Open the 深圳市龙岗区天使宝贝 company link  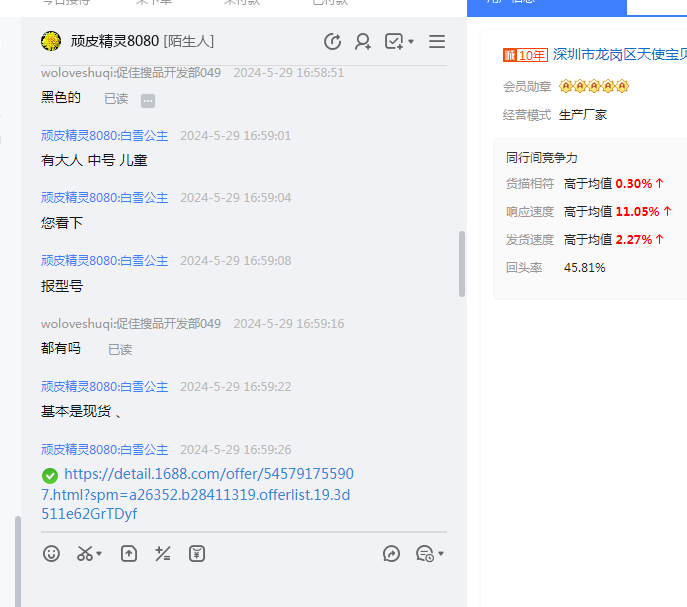(x=619, y=55)
